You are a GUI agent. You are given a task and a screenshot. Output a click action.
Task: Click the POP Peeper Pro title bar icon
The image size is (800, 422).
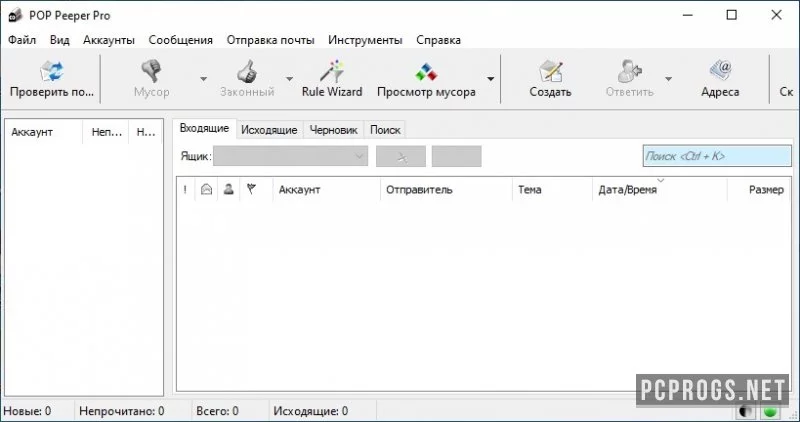pos(15,15)
